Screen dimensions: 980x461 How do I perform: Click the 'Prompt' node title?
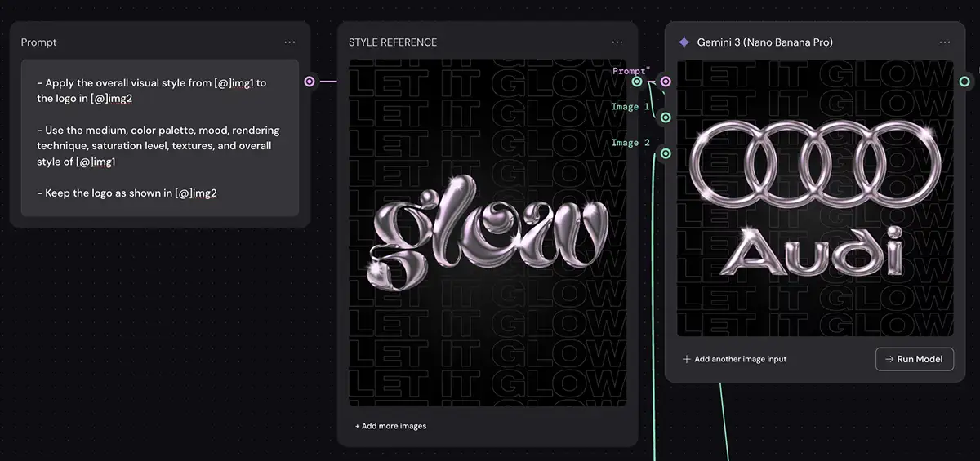pyautogui.click(x=39, y=42)
